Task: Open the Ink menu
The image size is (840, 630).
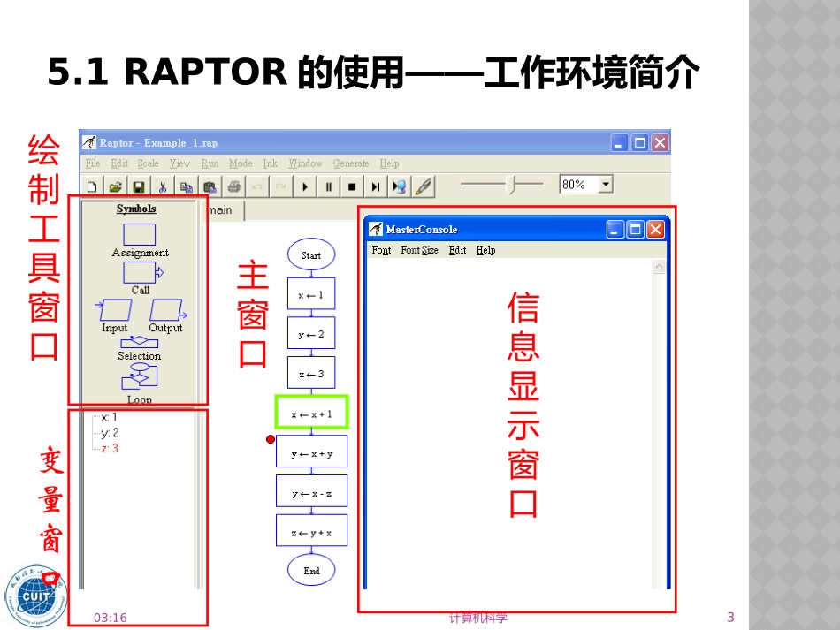Action: (270, 163)
